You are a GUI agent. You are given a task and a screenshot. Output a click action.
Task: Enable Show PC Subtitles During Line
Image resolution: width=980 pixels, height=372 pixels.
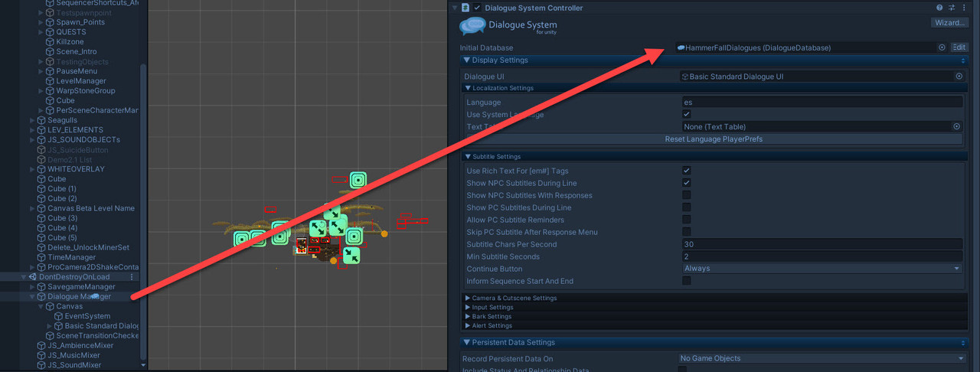click(687, 207)
